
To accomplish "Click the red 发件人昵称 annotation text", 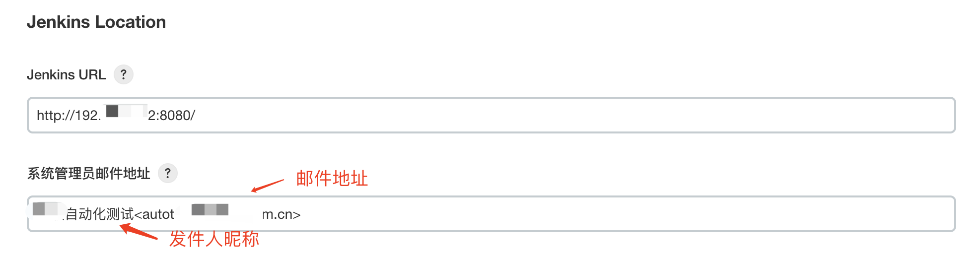I will click(x=214, y=239).
